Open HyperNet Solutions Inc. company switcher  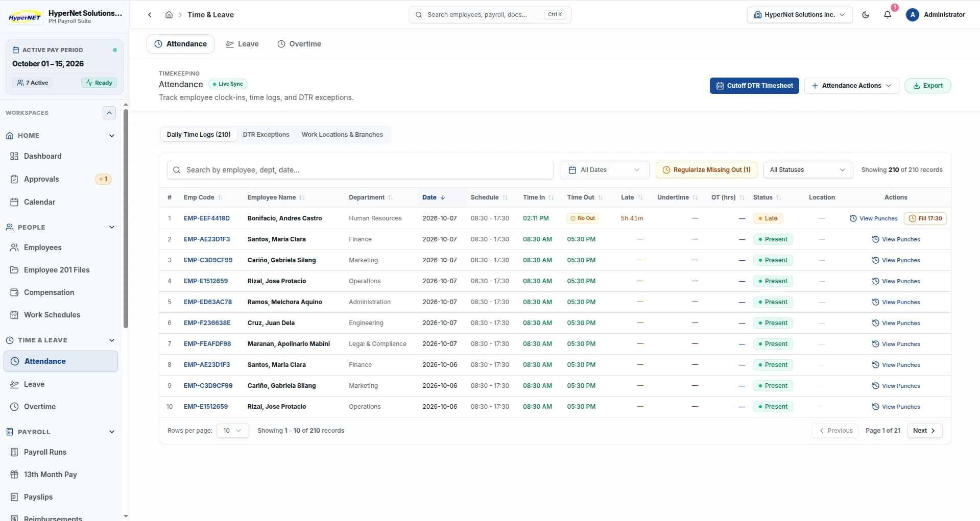pos(799,15)
